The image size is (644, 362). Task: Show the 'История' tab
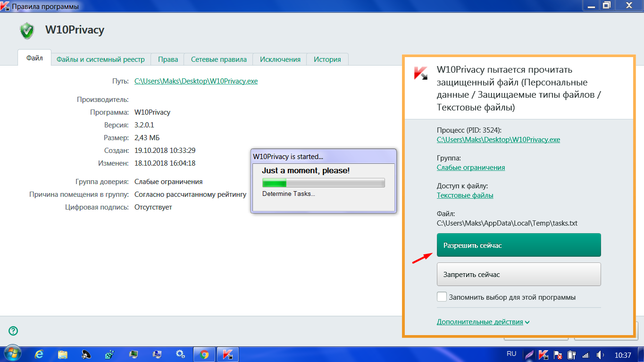click(x=327, y=59)
